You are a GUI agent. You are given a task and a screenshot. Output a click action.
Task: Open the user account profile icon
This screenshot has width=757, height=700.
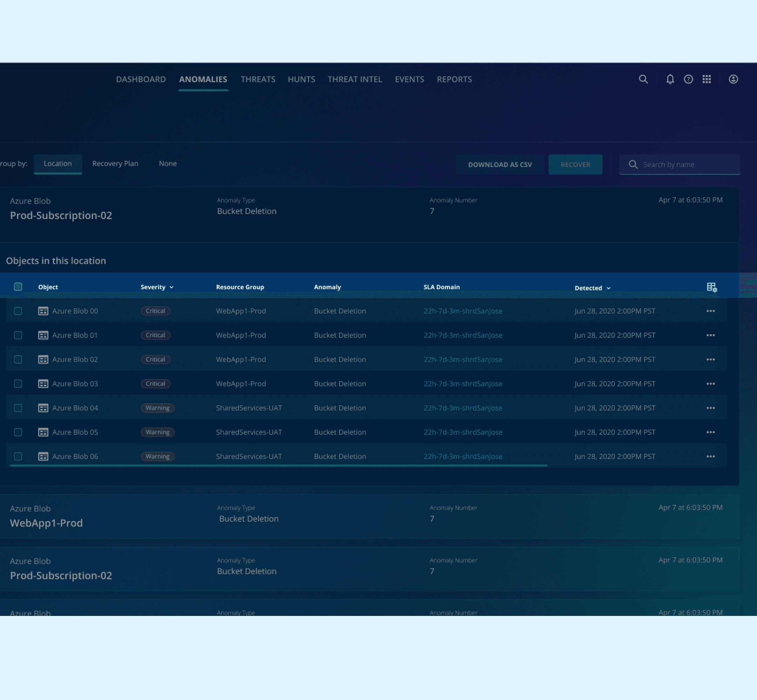[x=733, y=79]
